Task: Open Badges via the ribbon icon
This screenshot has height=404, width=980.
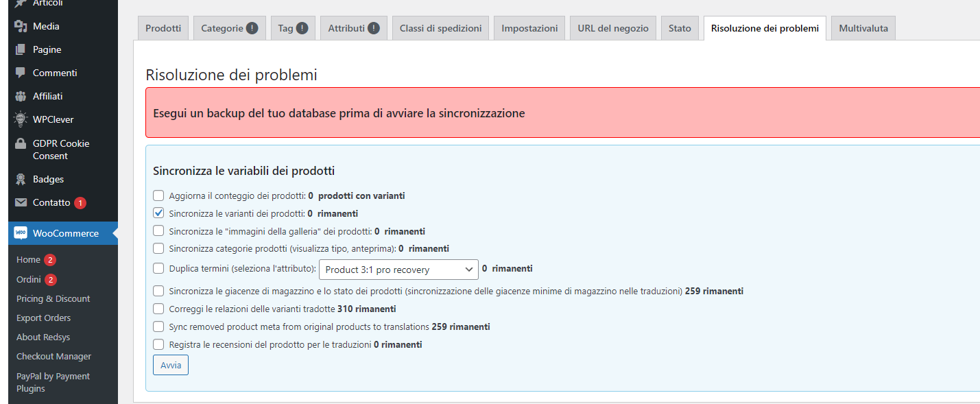Action: point(21,179)
